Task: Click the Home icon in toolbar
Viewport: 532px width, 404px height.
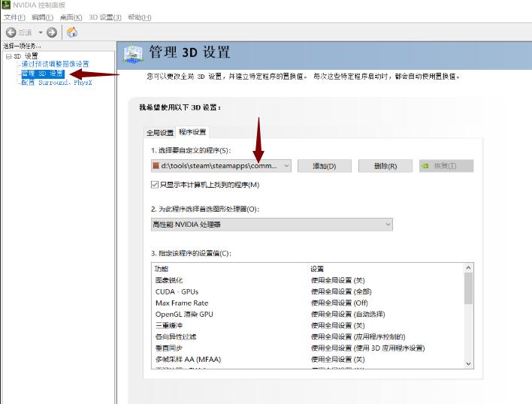Action: (x=72, y=32)
